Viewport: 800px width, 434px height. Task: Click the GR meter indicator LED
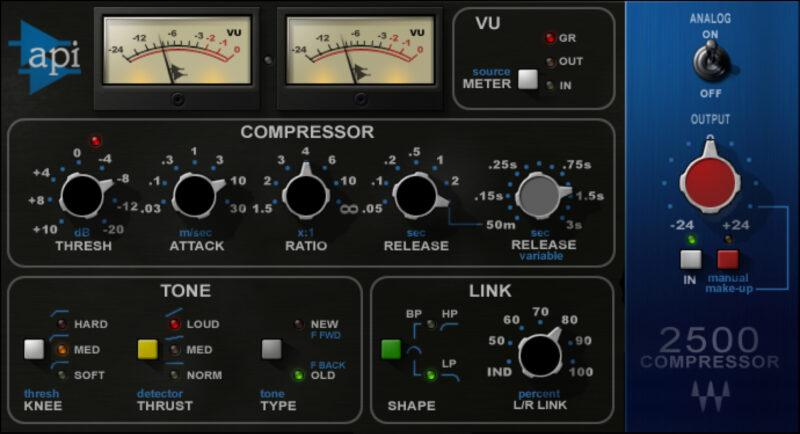tap(549, 39)
